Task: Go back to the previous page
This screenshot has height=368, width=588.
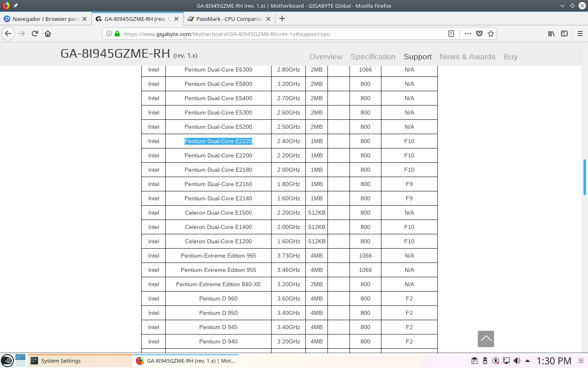Action: (x=8, y=34)
